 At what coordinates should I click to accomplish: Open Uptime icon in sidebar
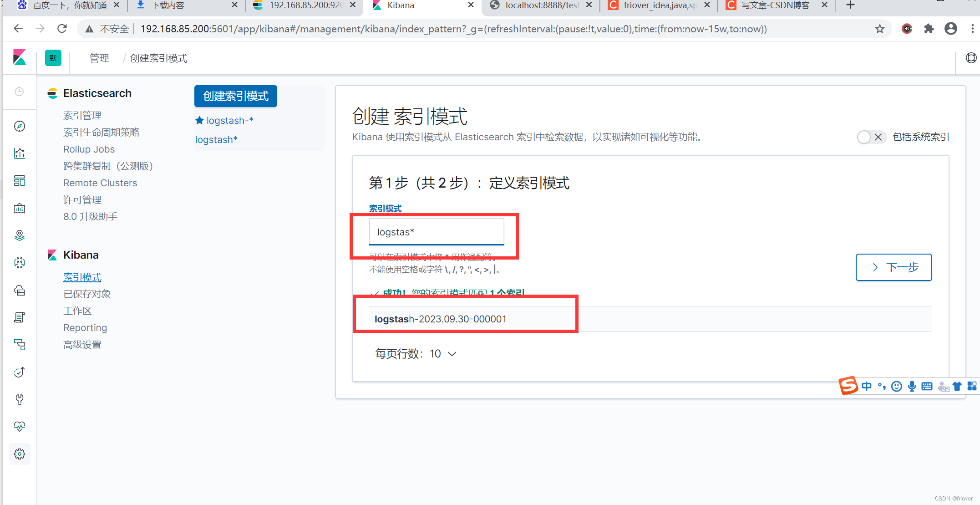point(20,372)
